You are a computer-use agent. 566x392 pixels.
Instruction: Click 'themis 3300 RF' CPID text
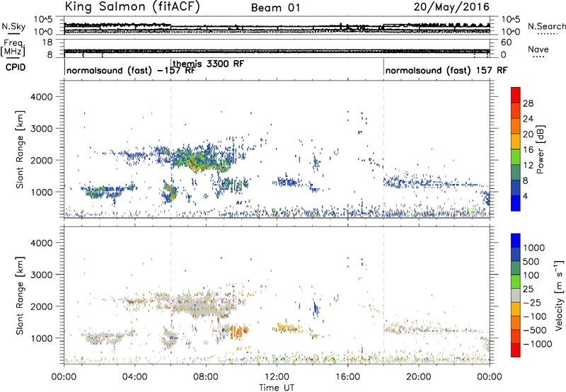(209, 64)
